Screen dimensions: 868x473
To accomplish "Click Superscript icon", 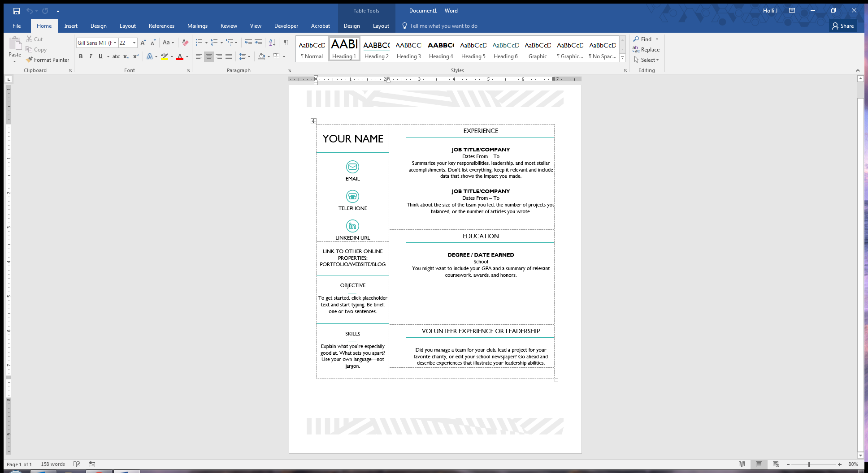I will (x=136, y=56).
